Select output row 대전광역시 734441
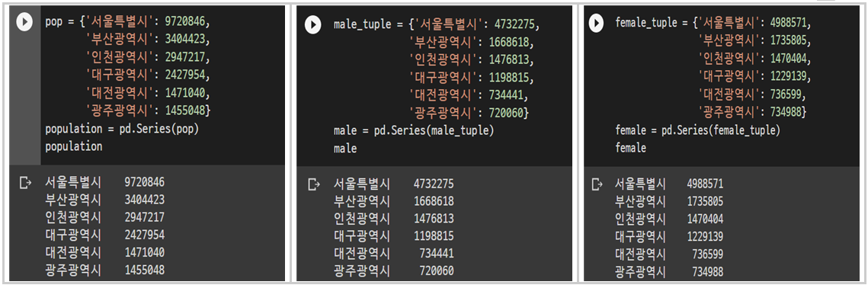The image size is (868, 285). click(x=394, y=254)
